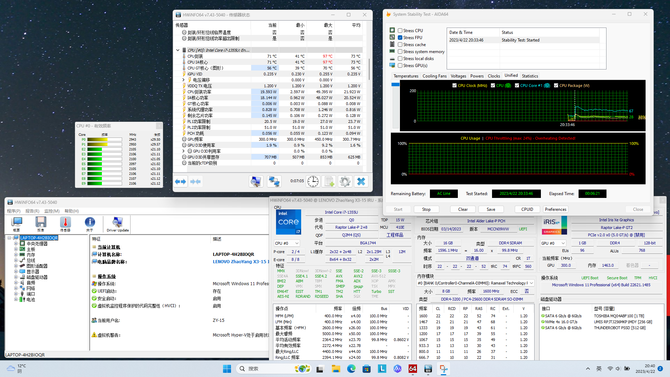Open the Sensors thermometer toolbar icon
670x377 pixels.
tap(65, 224)
